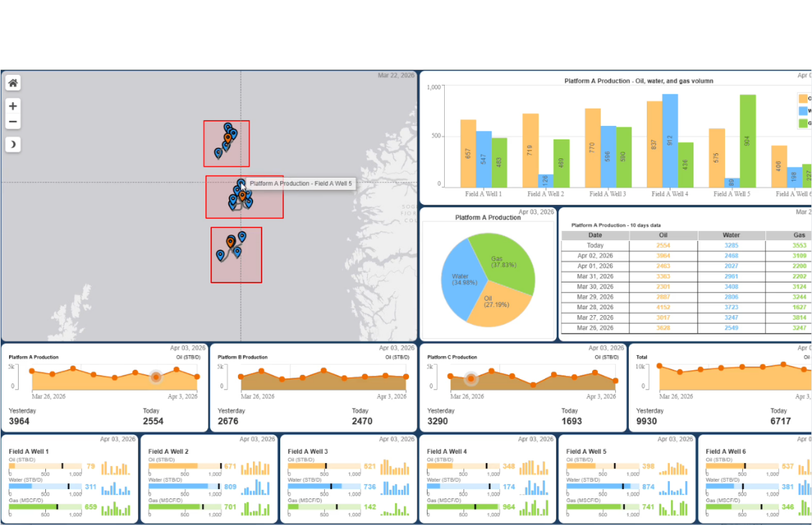The width and height of the screenshot is (812, 525).
Task: Click Field A Well 4 gas value 964
Action: 509,507
